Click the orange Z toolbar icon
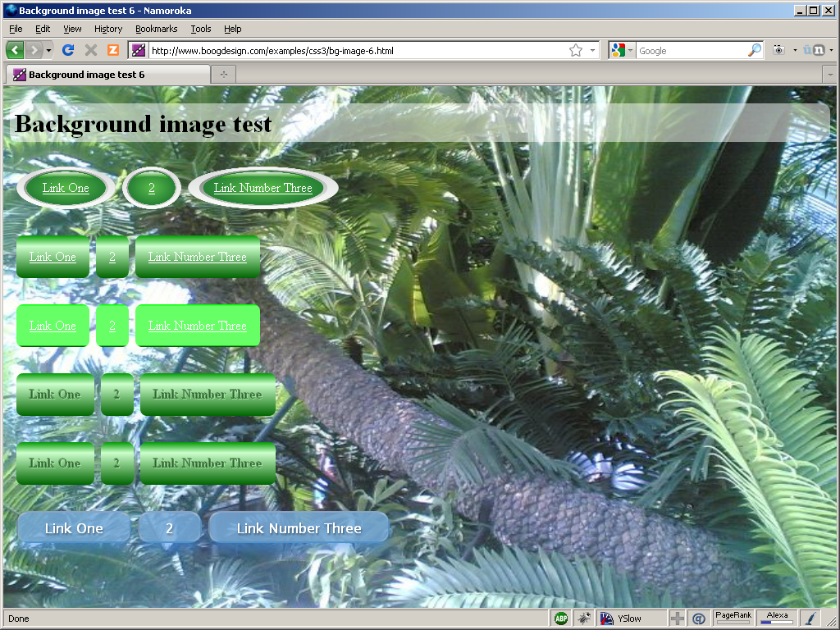This screenshot has height=630, width=840. tap(113, 50)
